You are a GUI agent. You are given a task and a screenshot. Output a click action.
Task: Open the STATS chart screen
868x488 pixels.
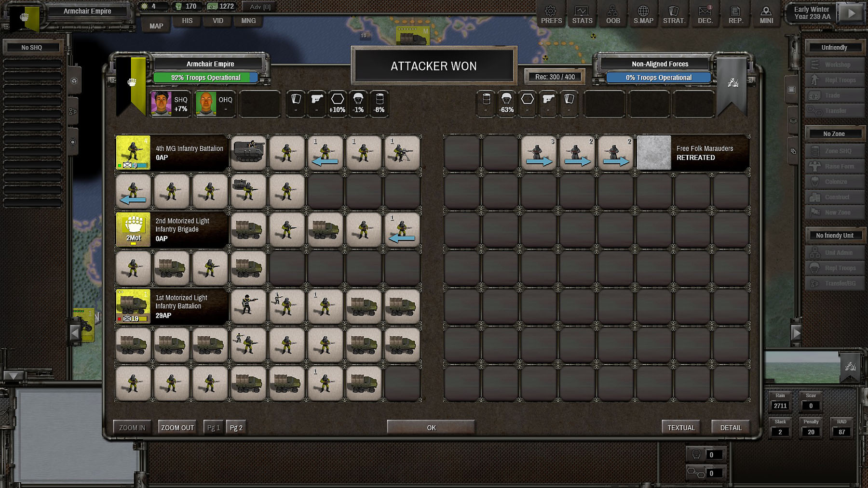(x=582, y=14)
